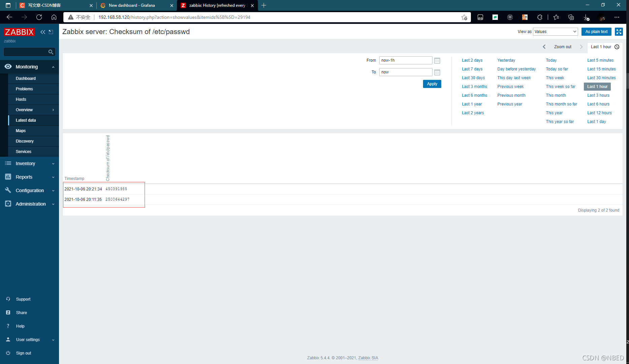Image resolution: width=629 pixels, height=364 pixels.
Task: Open a new browser tab
Action: [264, 5]
